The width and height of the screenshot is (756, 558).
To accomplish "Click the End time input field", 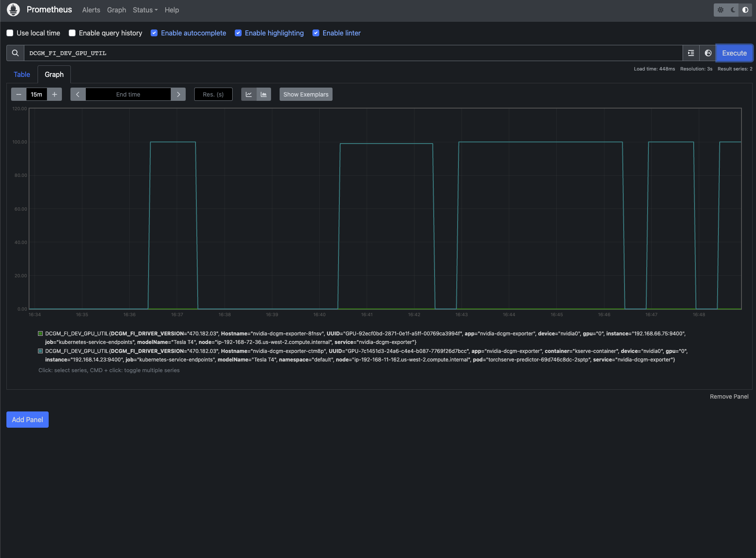I will click(128, 94).
